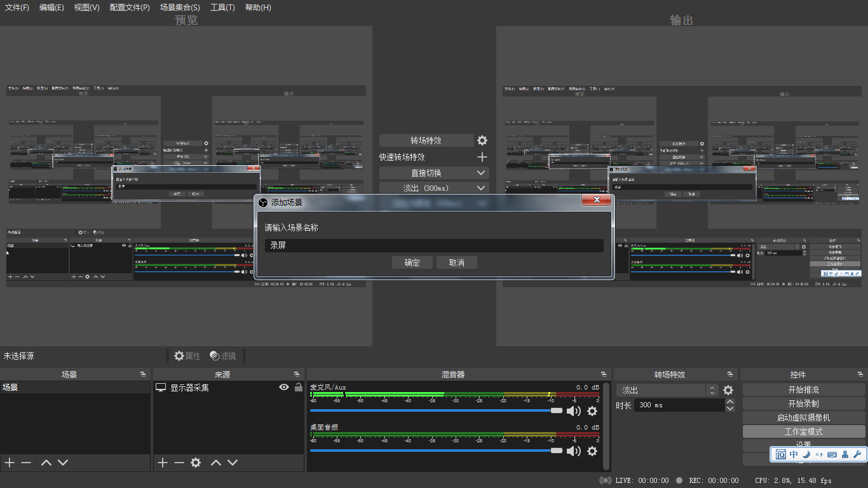Open the 工具(T) menu

[222, 8]
